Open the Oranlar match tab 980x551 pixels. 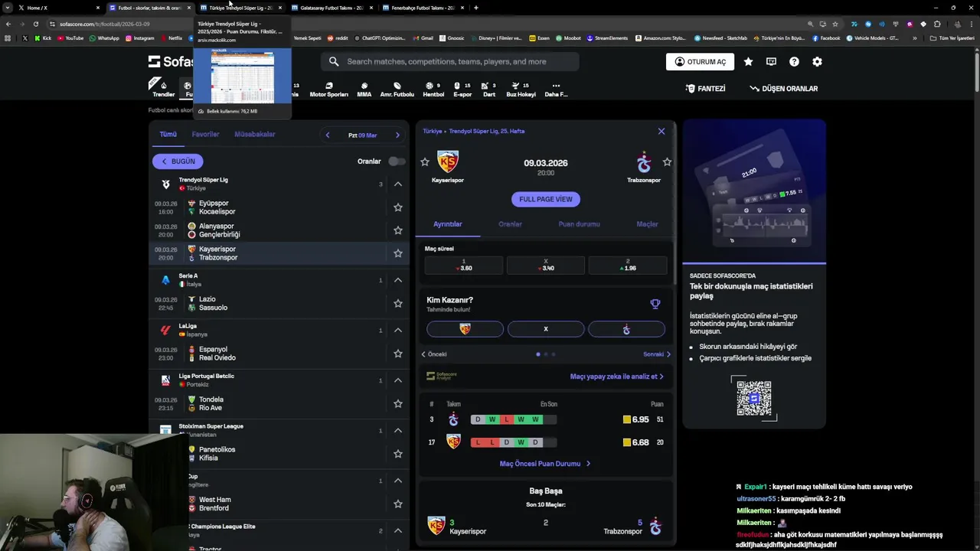pos(510,224)
